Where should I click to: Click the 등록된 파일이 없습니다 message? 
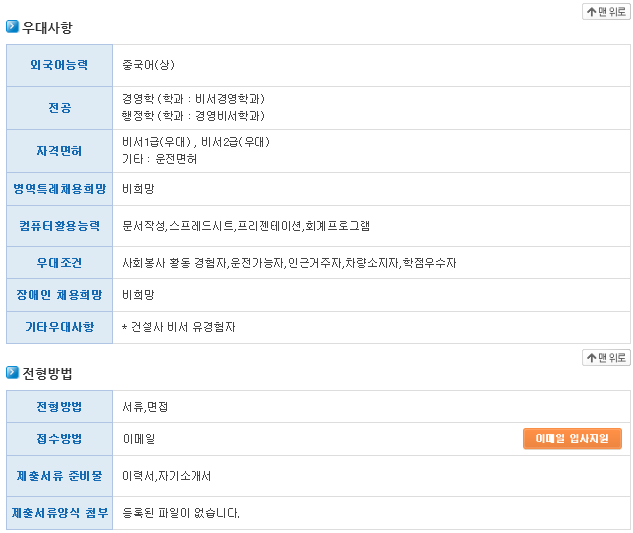(180, 513)
